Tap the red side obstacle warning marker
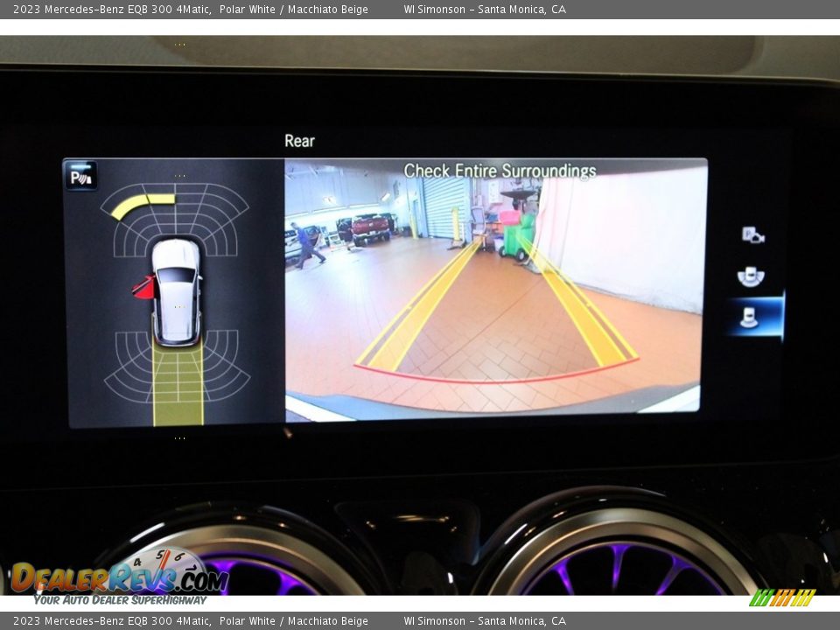Image resolution: width=840 pixels, height=630 pixels. (144, 287)
